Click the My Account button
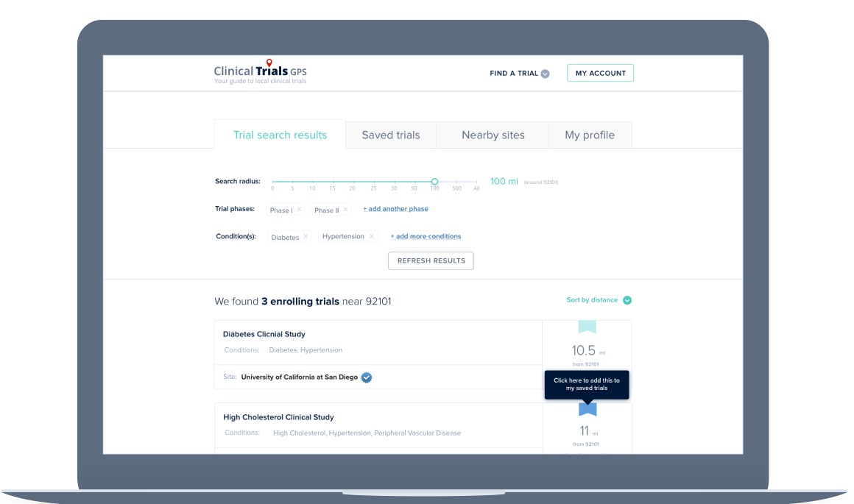 coord(600,74)
